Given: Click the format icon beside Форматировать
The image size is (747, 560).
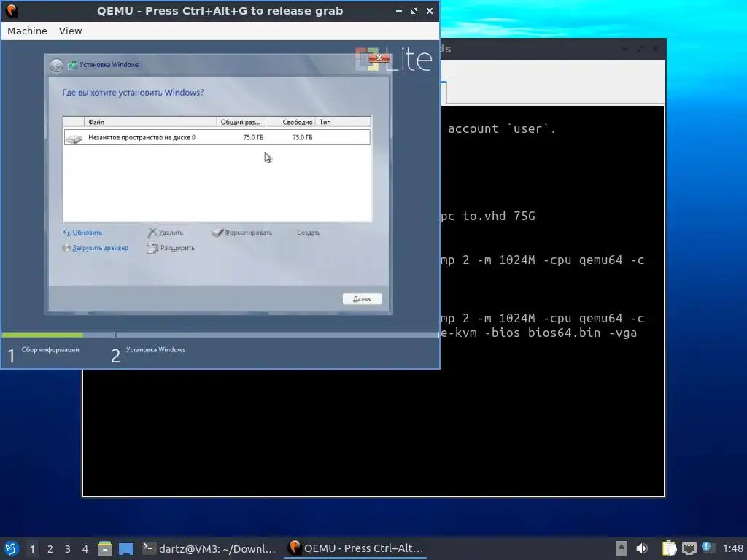Looking at the screenshot, I should tap(217, 233).
